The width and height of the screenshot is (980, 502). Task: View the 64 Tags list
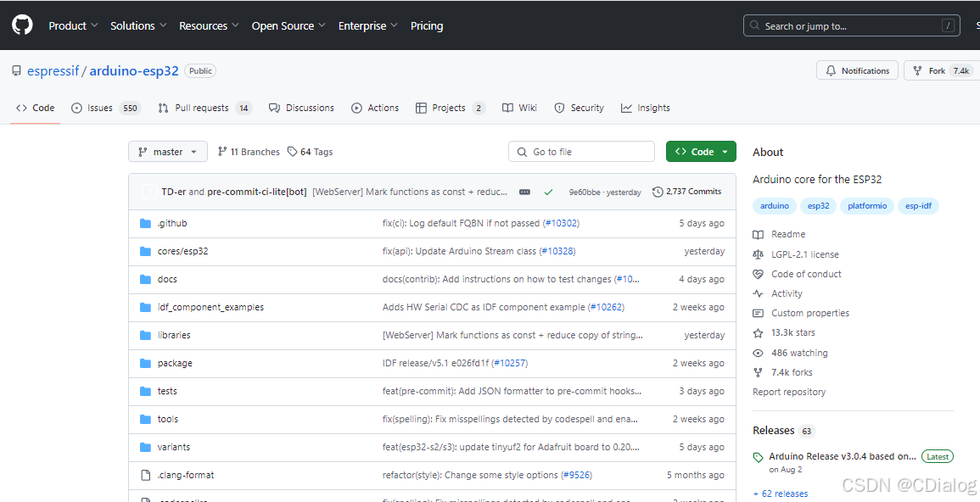[x=310, y=152]
